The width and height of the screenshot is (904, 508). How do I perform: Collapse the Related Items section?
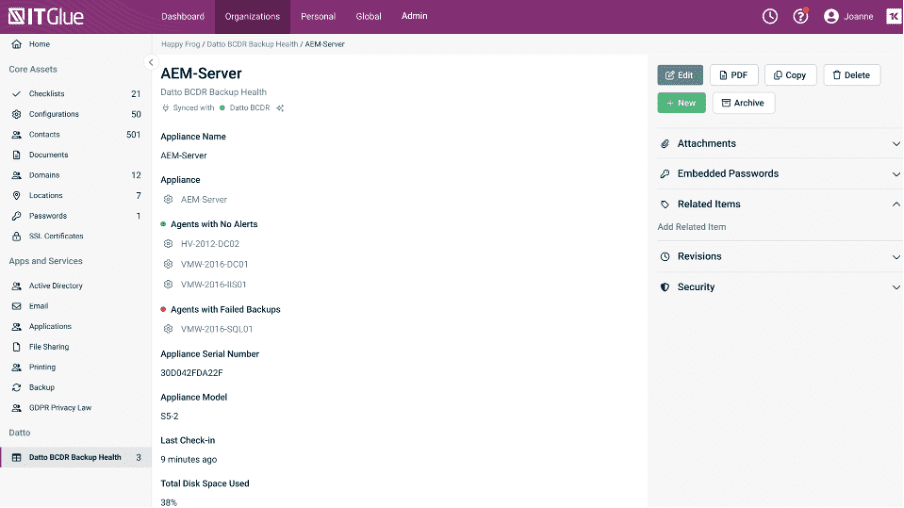(x=895, y=204)
